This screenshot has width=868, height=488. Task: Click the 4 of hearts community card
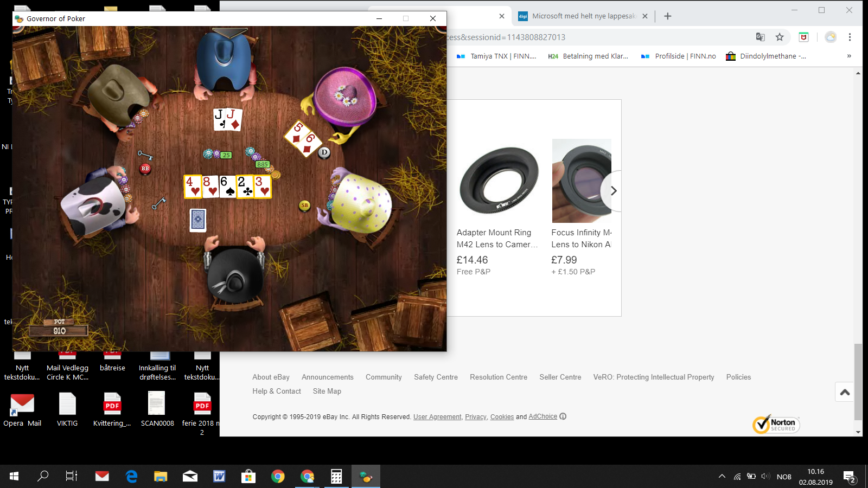193,186
